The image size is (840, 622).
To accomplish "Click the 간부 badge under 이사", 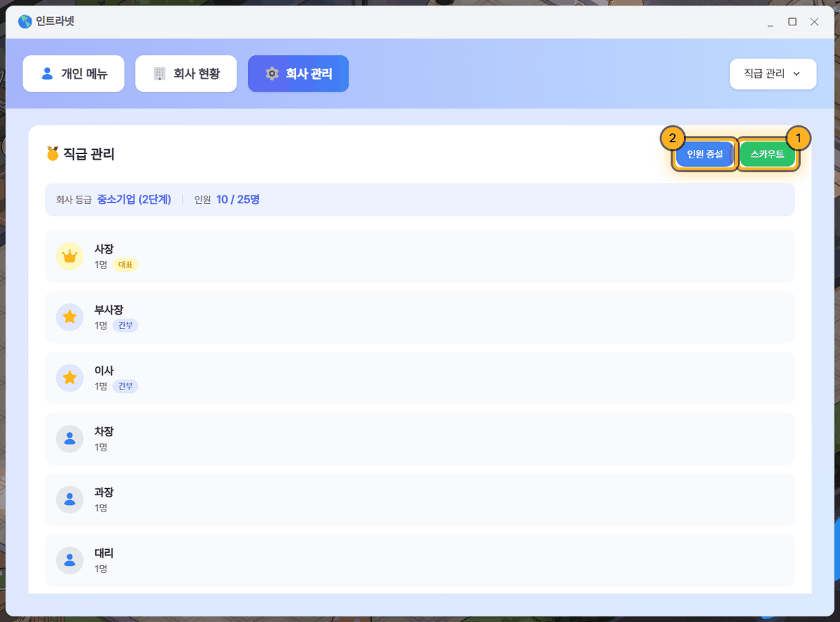I will tap(125, 387).
